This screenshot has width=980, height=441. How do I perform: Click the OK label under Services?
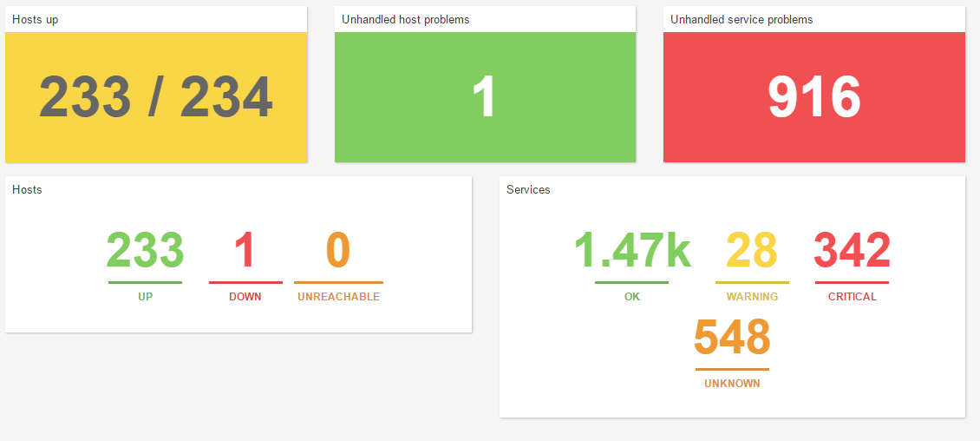click(632, 297)
